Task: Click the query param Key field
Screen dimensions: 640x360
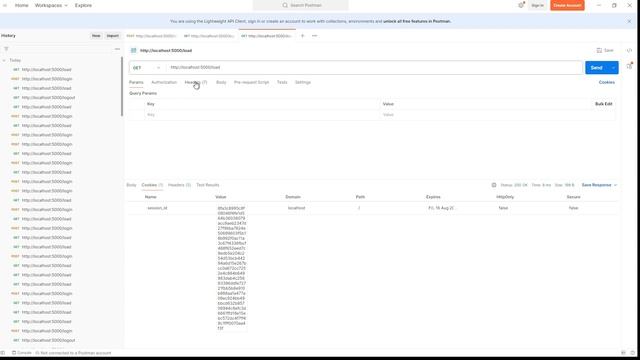Action: tap(261, 115)
